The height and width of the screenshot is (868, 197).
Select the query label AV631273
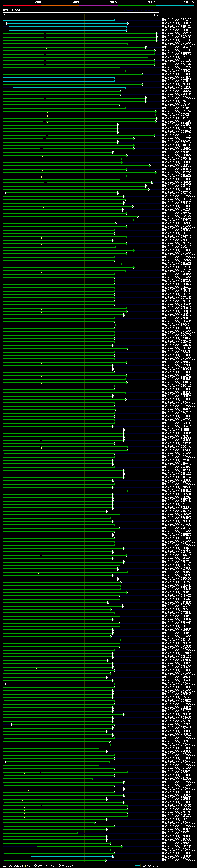click(11, 10)
